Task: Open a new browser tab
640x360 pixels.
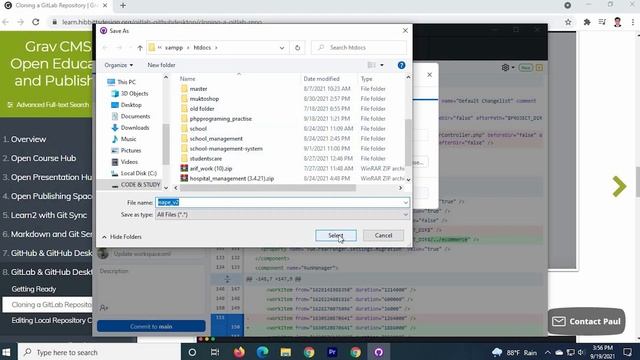Action: (123, 5)
